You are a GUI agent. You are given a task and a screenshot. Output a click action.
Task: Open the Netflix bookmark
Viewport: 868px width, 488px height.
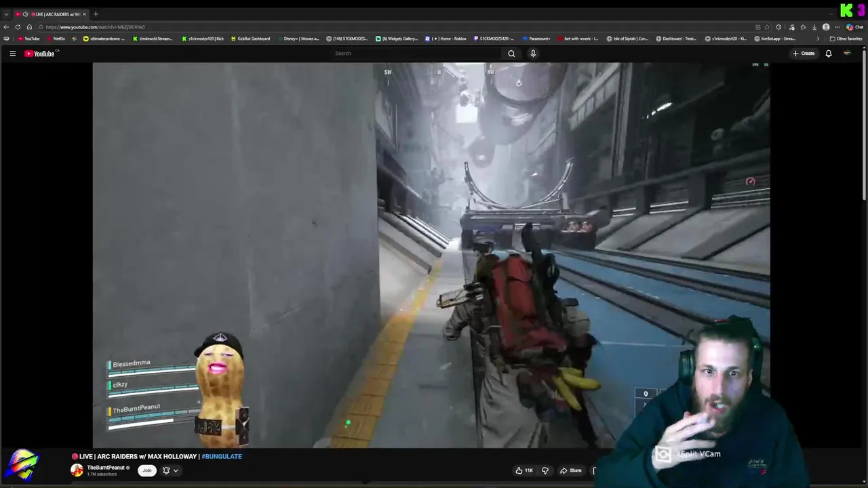pos(56,39)
